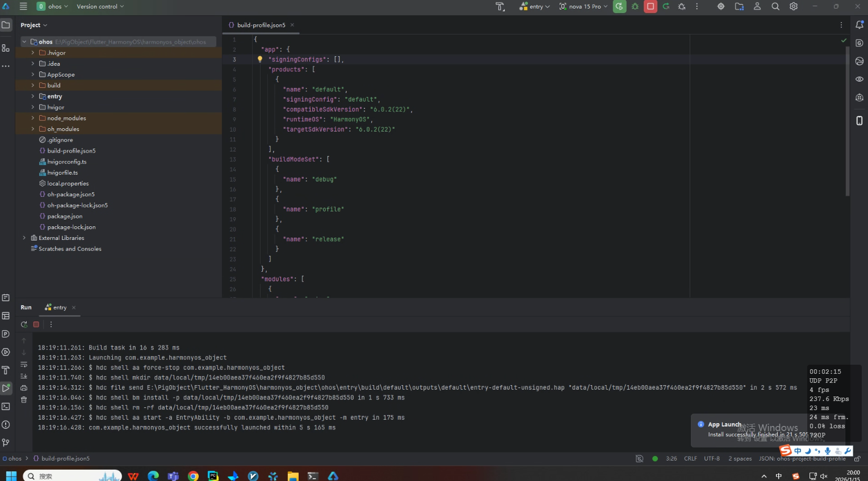Open hvigorfile.ts in project tree
Image resolution: width=868 pixels, height=481 pixels.
point(62,172)
